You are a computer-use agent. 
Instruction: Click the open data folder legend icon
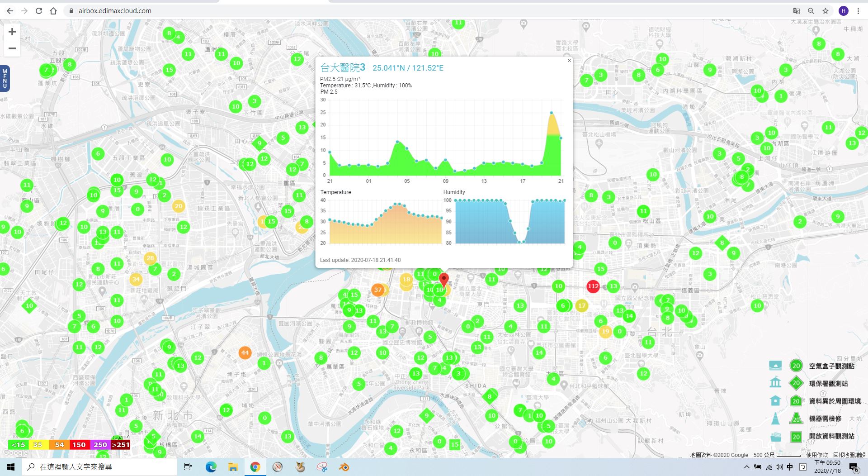[775, 436]
